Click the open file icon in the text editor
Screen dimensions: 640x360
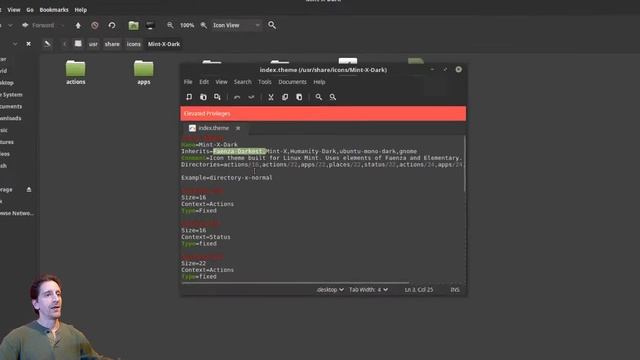tap(203, 97)
